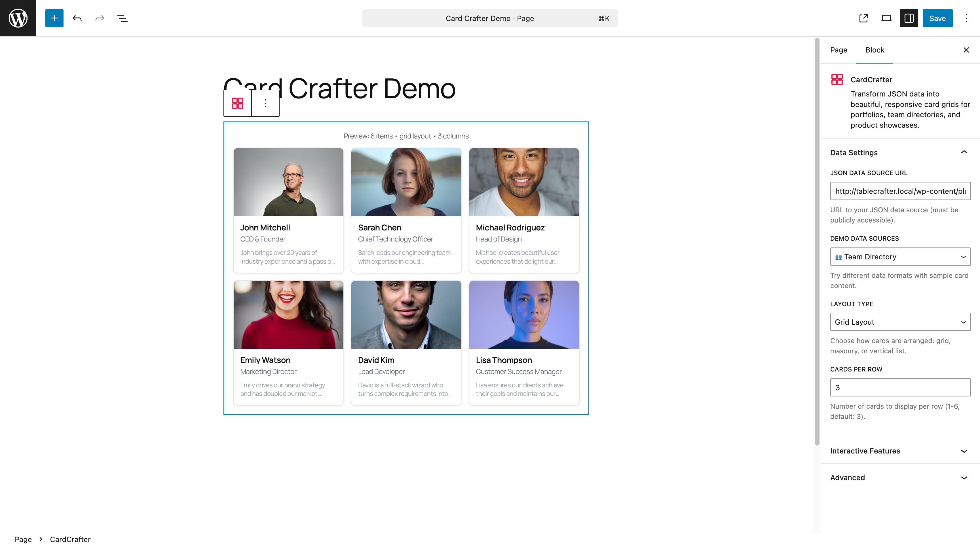The width and height of the screenshot is (980, 546).
Task: Open the editor options three-dot menu
Action: click(966, 18)
